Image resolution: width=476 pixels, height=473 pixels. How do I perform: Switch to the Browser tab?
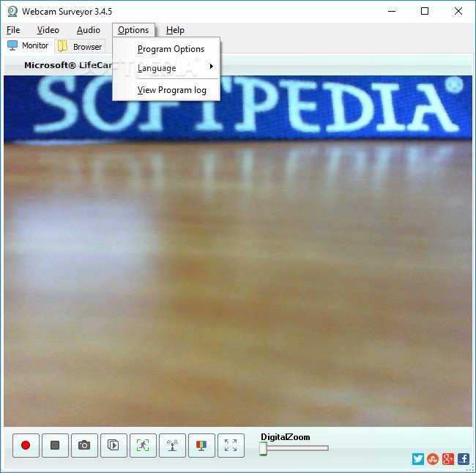coord(80,46)
